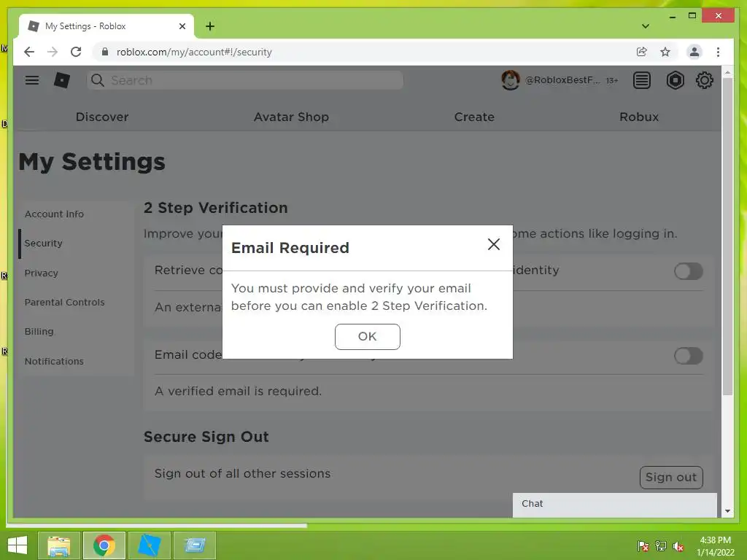This screenshot has width=747, height=560.
Task: Go to the Create tab
Action: (474, 117)
